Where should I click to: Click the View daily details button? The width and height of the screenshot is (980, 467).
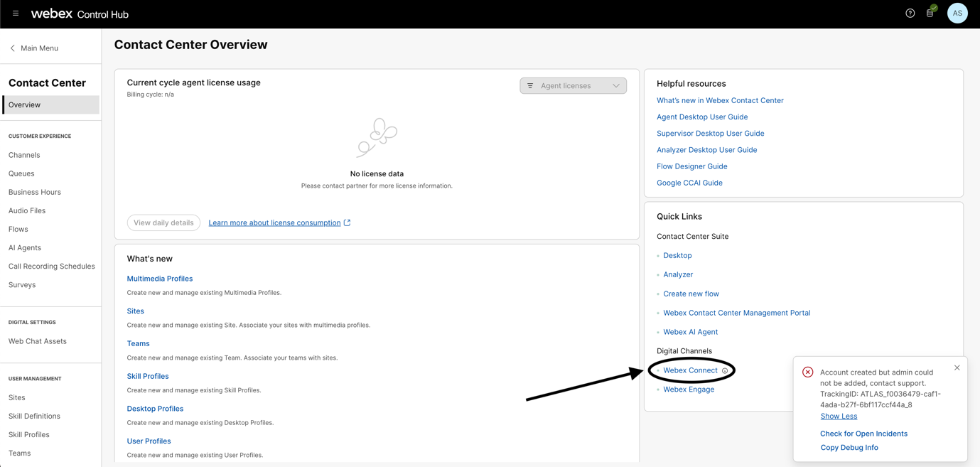coord(163,222)
